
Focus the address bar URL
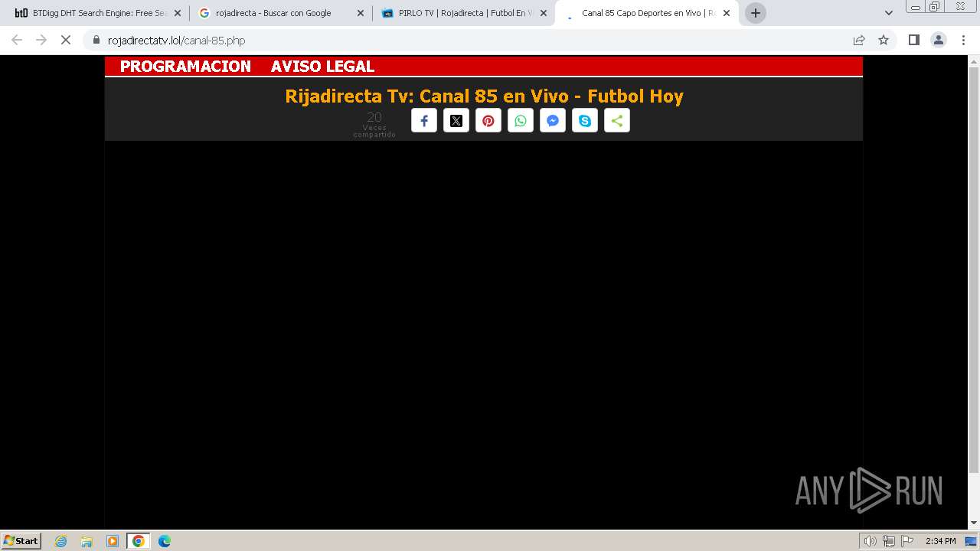tap(176, 41)
